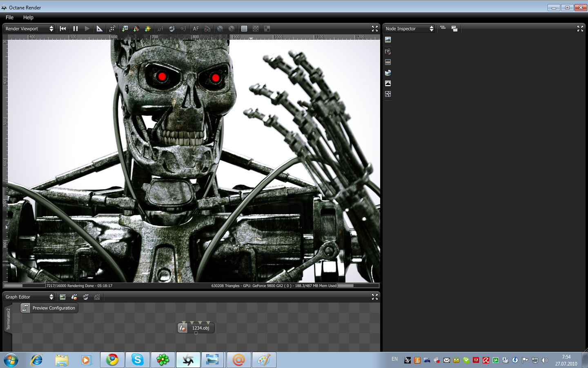Viewport: 588px width, 368px height.
Task: Select the kernel pattern icon in Node Inspector
Action: pos(388,94)
